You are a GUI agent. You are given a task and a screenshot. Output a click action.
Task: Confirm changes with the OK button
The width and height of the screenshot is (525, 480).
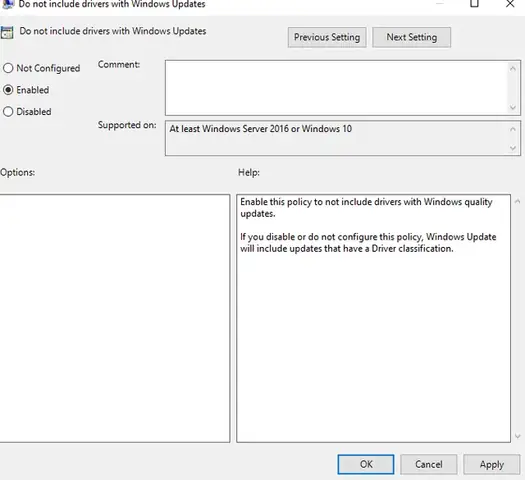(x=366, y=464)
